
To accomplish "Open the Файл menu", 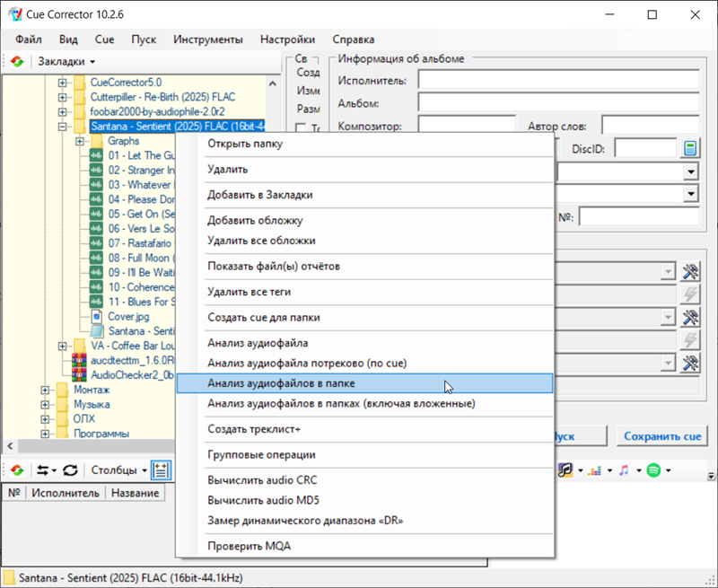I will pyautogui.click(x=29, y=39).
